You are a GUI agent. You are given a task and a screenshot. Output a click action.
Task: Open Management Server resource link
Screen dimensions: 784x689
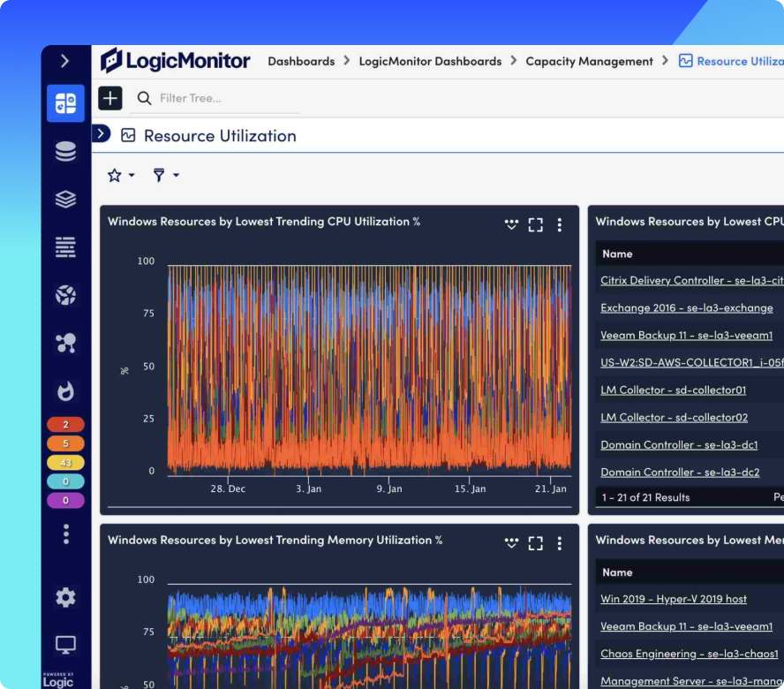point(692,681)
